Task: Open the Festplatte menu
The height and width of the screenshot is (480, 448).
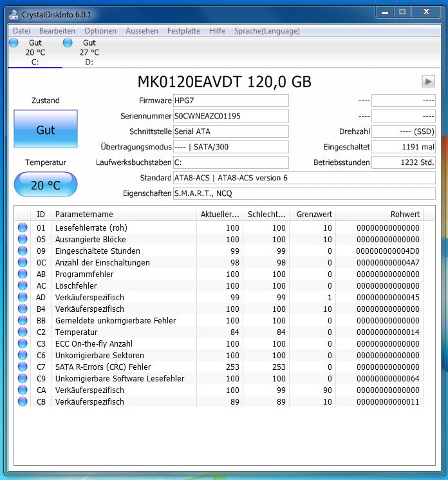Action: click(x=184, y=31)
